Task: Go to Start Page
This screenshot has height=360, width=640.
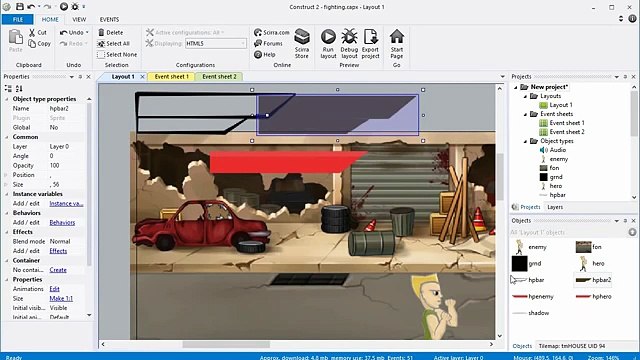Action: pos(397,44)
